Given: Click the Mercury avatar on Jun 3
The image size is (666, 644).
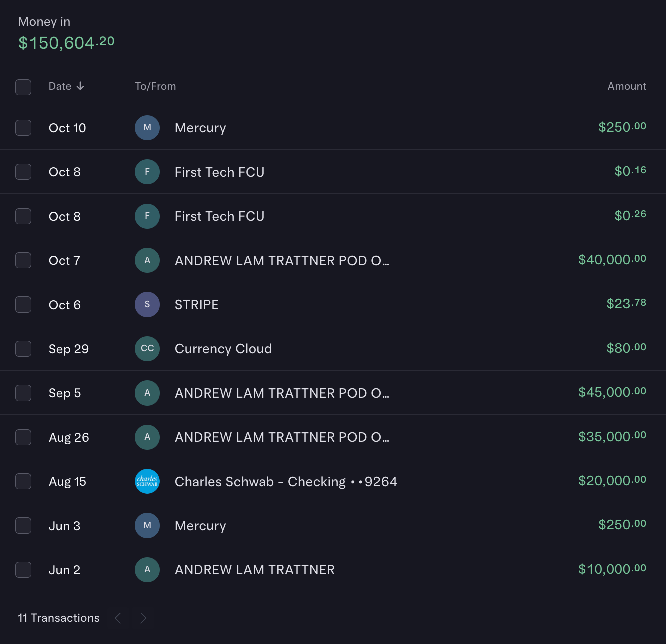Looking at the screenshot, I should tap(147, 525).
